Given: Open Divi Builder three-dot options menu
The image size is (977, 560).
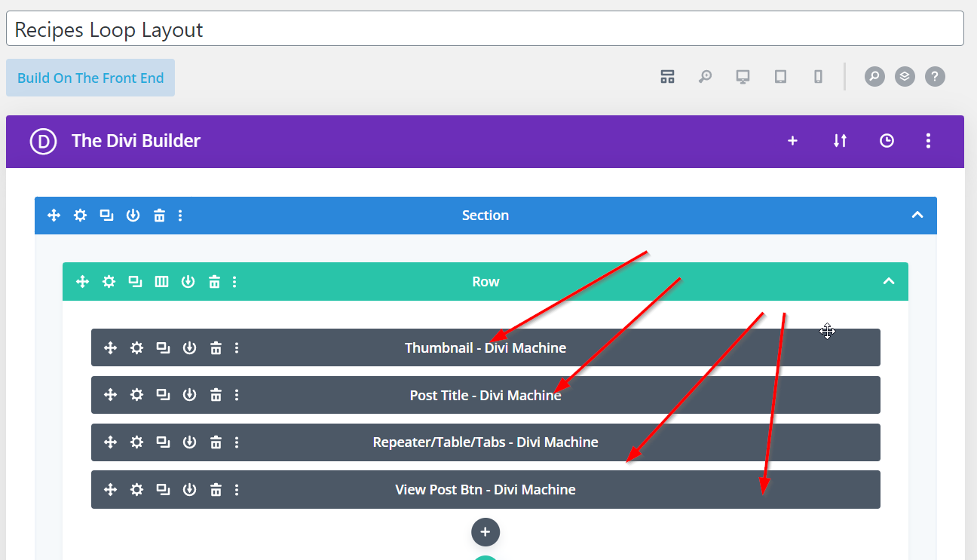Looking at the screenshot, I should (928, 141).
